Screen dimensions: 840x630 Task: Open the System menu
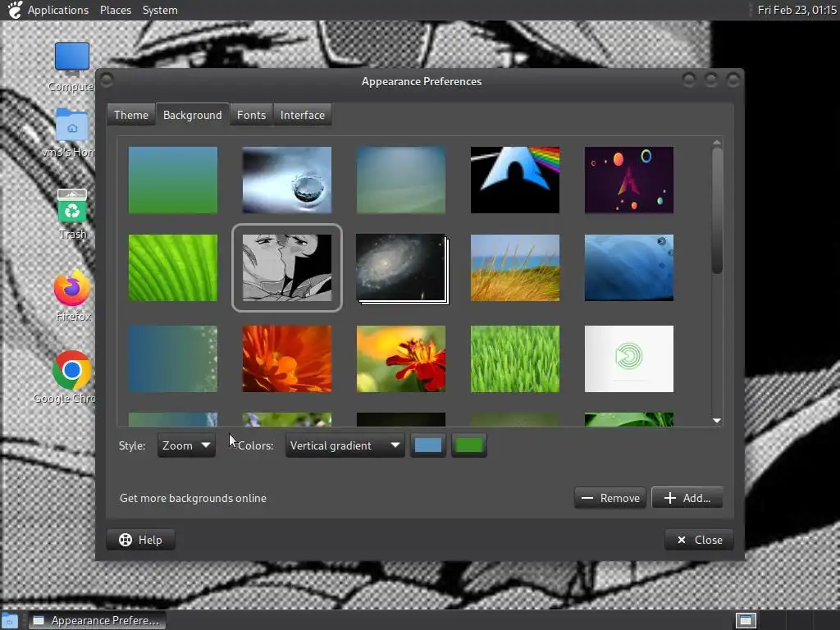click(x=160, y=10)
